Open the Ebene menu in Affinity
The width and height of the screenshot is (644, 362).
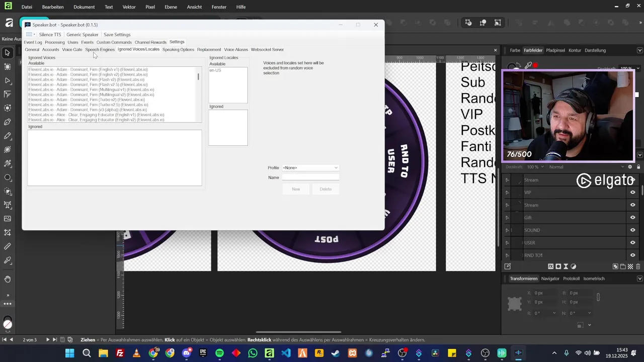(171, 7)
